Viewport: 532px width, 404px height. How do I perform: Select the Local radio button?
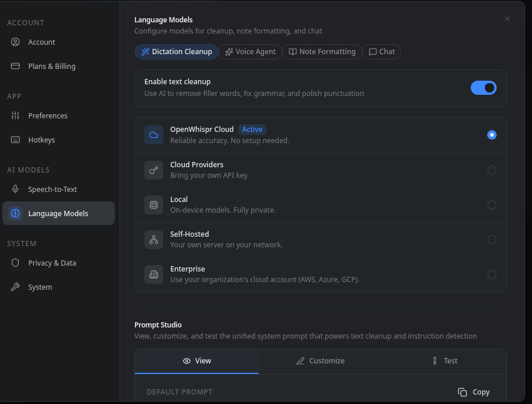[x=491, y=204]
